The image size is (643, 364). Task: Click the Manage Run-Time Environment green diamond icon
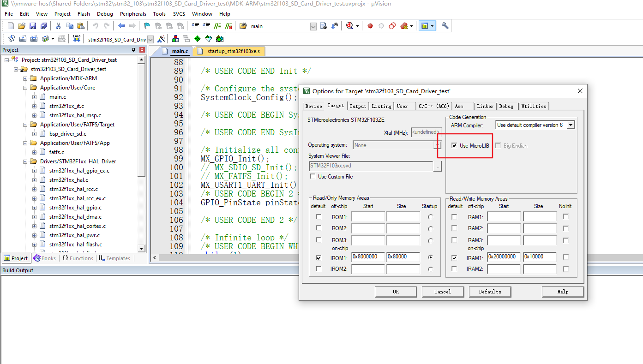(198, 39)
